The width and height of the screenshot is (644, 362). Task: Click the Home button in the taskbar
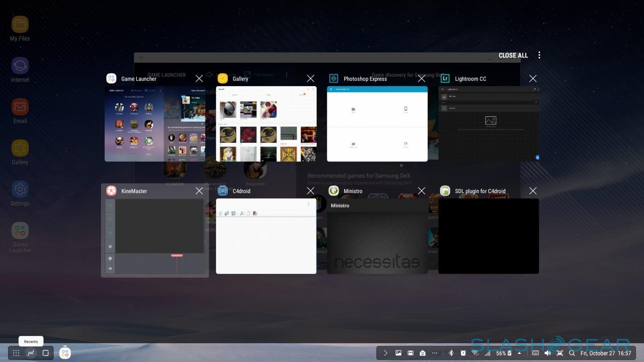coord(45,353)
